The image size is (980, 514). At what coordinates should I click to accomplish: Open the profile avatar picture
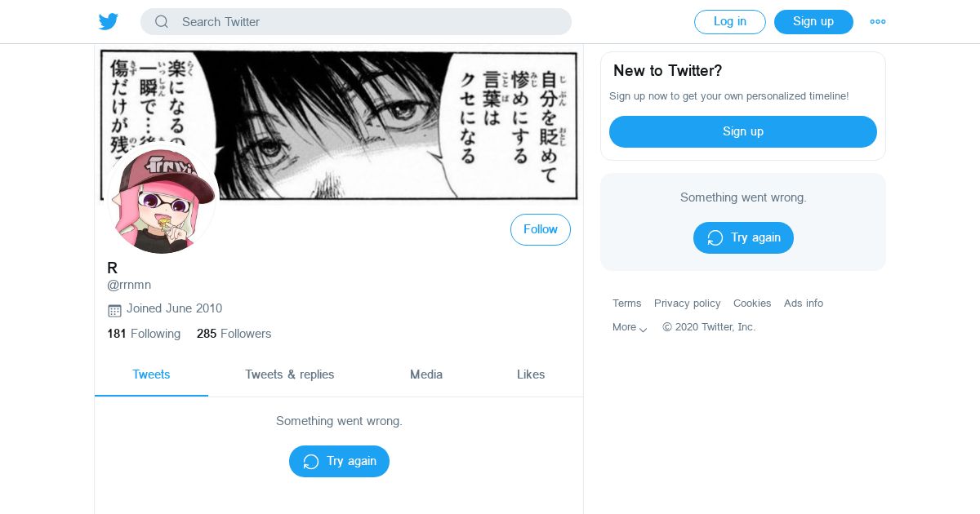pyautogui.click(x=162, y=199)
